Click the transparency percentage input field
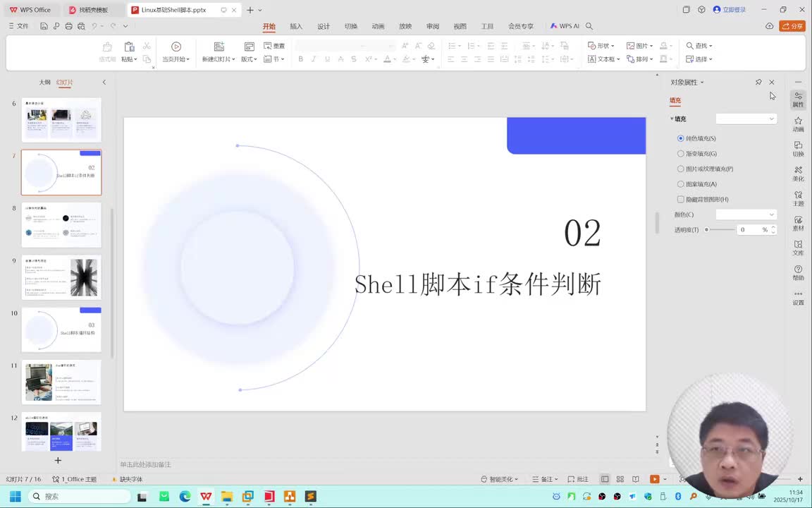812x508 pixels. [x=749, y=229]
